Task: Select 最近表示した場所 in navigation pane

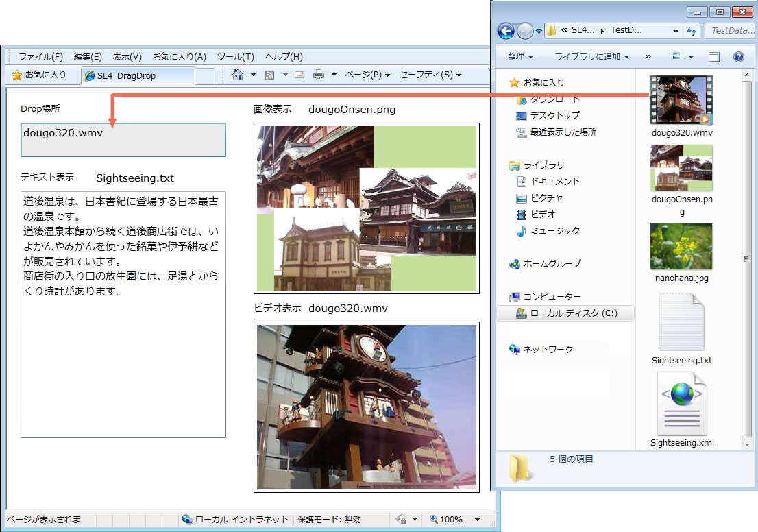Action: point(556,132)
